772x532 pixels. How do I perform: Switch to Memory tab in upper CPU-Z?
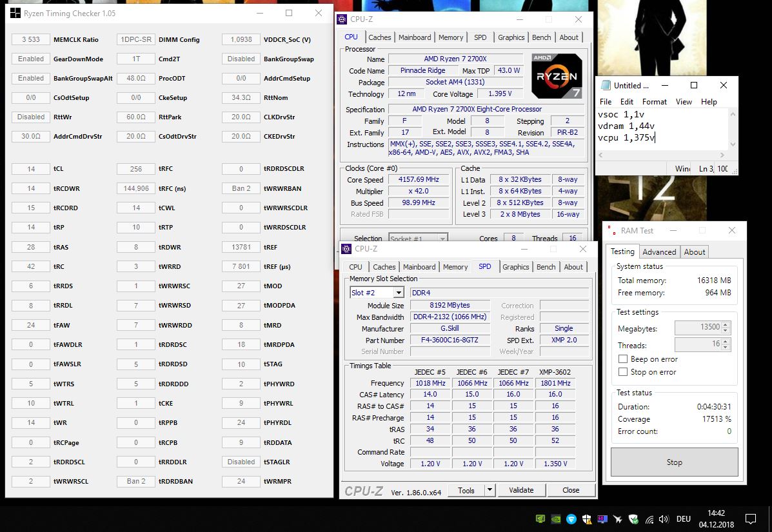click(x=451, y=37)
